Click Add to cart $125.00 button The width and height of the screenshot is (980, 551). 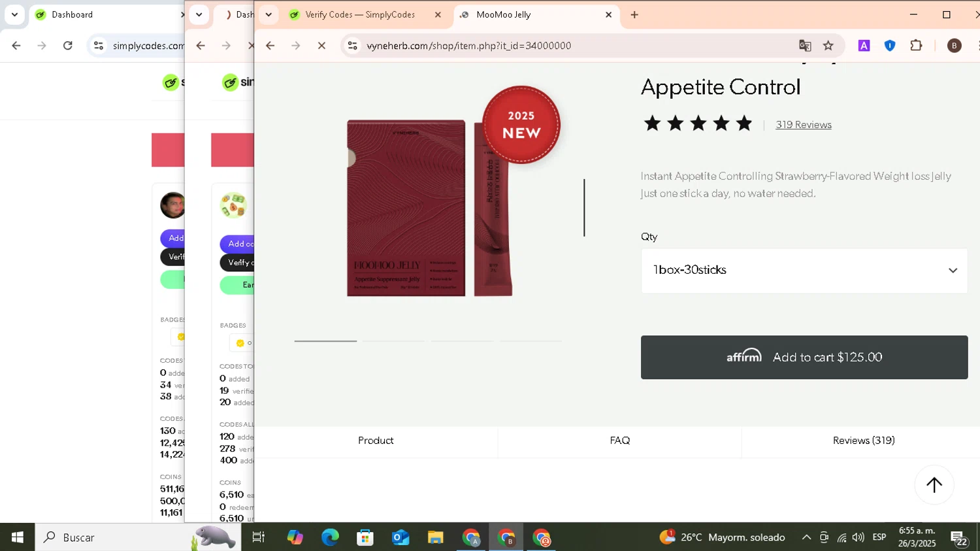point(804,357)
